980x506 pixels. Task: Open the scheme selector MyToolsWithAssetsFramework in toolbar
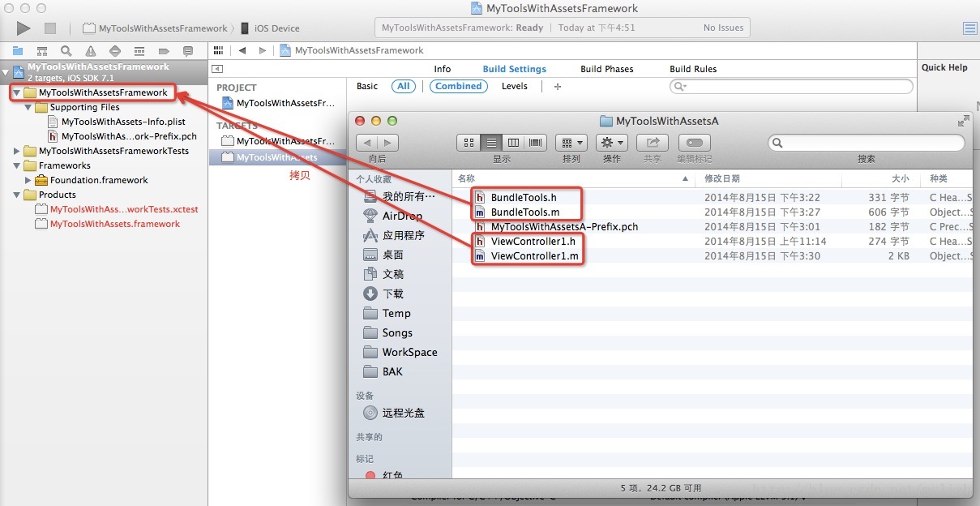[156, 28]
